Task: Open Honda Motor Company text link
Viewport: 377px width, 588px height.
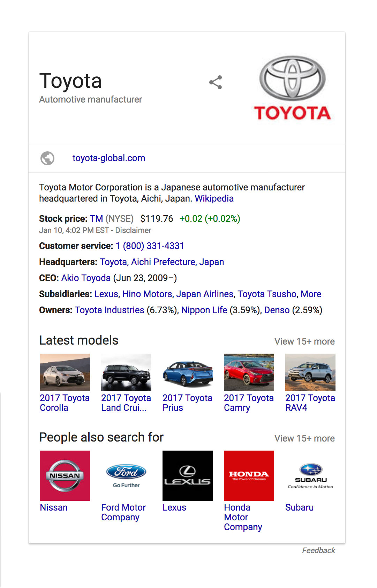Action: pyautogui.click(x=243, y=517)
